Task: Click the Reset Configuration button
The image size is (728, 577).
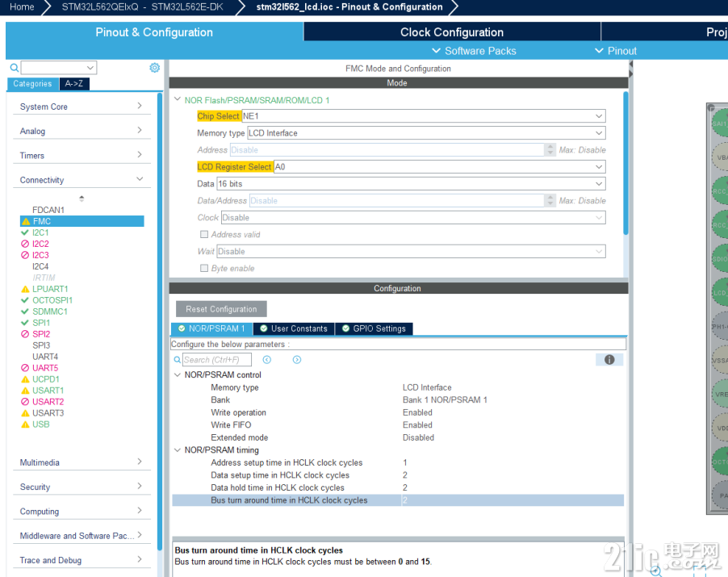Action: click(221, 309)
